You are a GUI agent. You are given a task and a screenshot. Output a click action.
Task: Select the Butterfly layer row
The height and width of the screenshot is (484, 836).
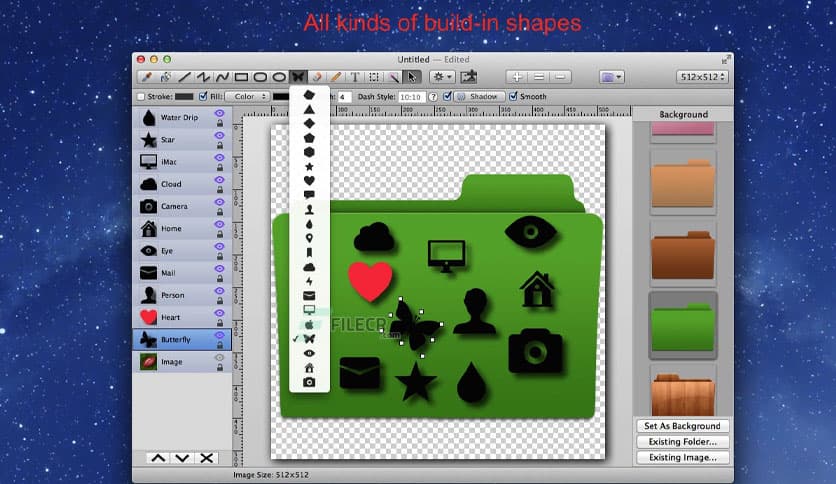pyautogui.click(x=182, y=340)
